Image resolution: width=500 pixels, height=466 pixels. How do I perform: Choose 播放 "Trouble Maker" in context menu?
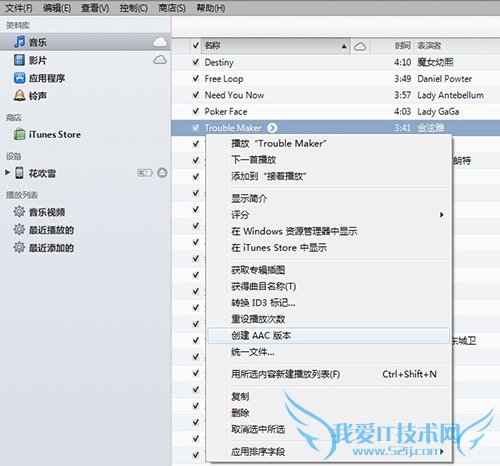click(x=329, y=144)
